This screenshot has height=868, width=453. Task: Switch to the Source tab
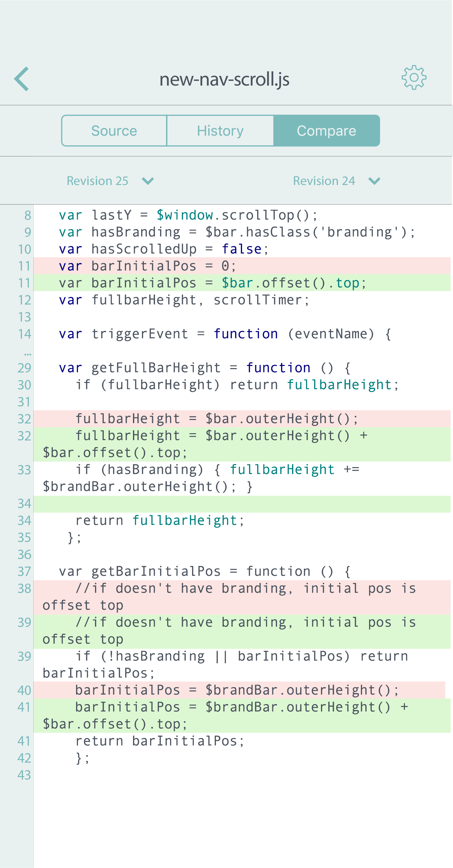pyautogui.click(x=114, y=131)
